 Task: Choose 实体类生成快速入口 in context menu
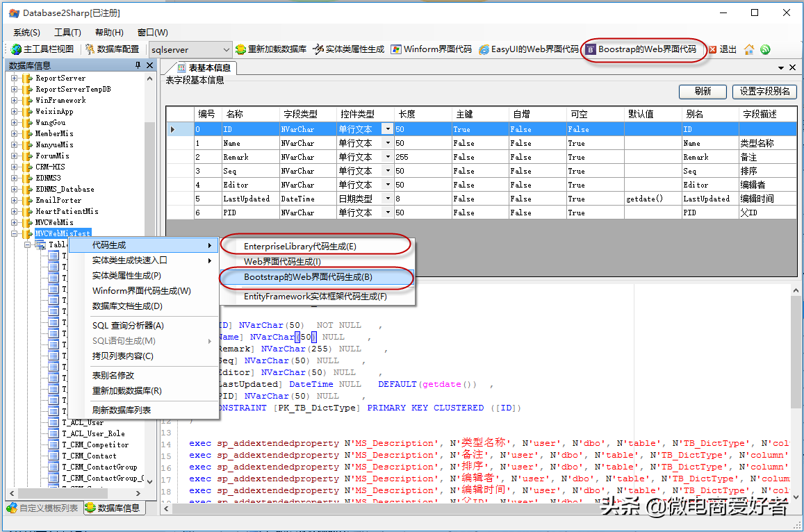point(144,260)
